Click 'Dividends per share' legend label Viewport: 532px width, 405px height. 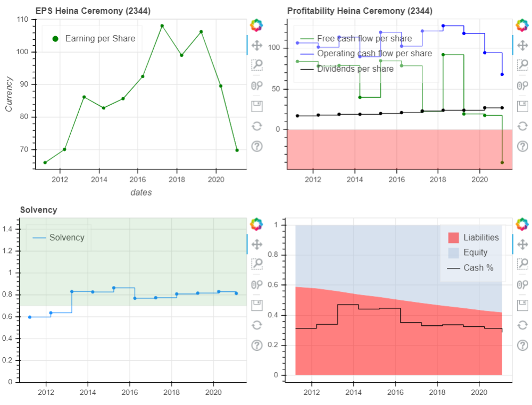click(355, 69)
